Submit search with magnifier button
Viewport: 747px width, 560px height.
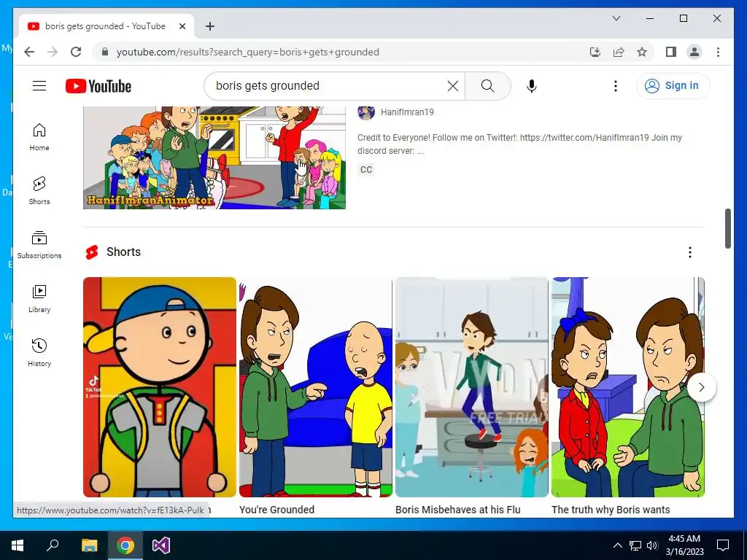tap(487, 86)
